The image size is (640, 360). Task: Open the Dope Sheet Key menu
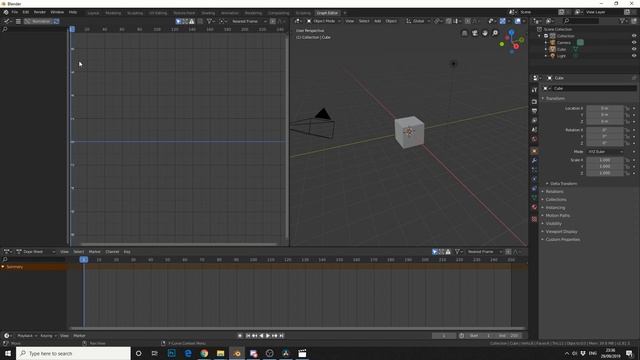point(127,252)
